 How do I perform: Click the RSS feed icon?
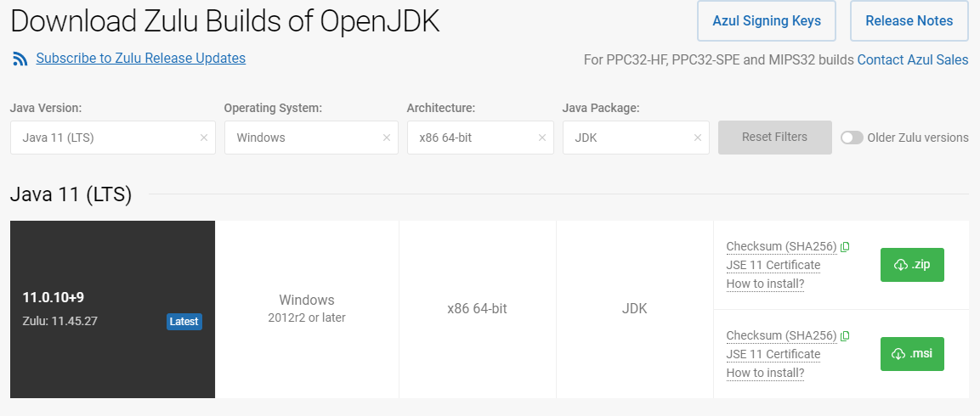[x=20, y=59]
